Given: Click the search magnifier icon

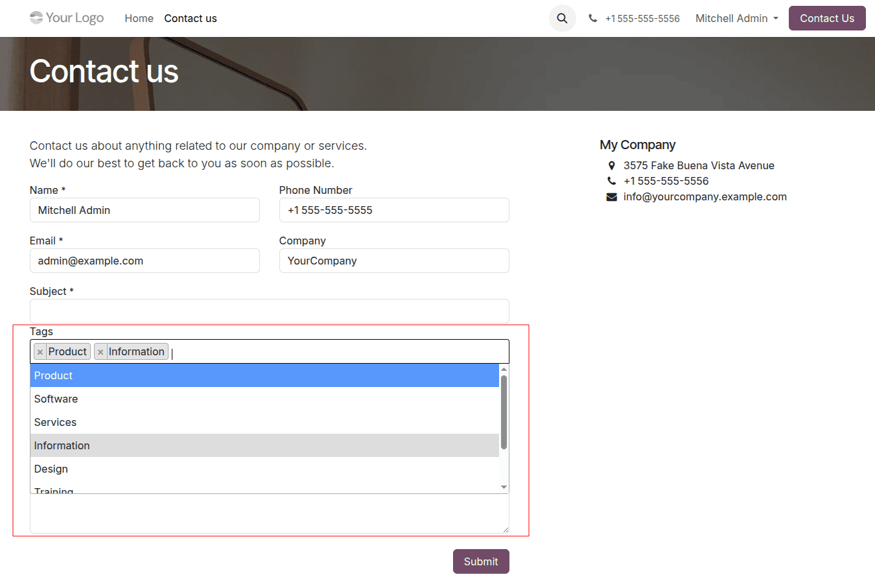Looking at the screenshot, I should point(562,18).
